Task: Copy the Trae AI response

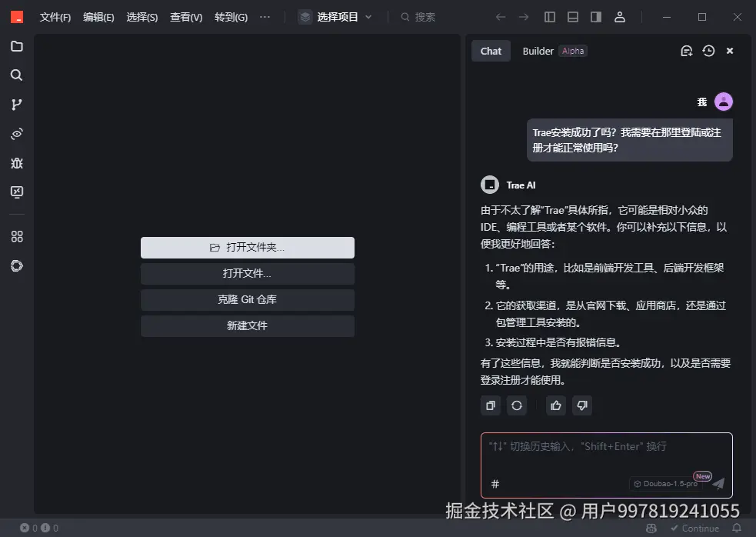Action: [x=491, y=405]
